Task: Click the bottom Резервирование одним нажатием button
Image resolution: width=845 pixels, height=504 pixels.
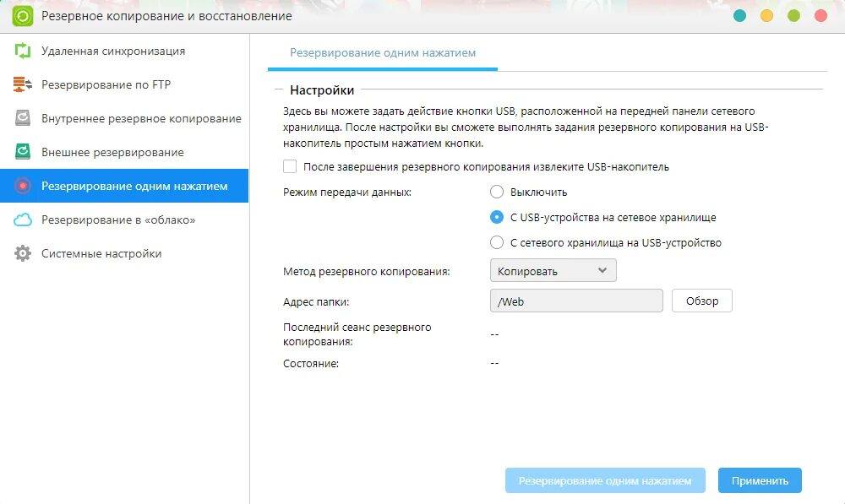Action: (x=605, y=480)
